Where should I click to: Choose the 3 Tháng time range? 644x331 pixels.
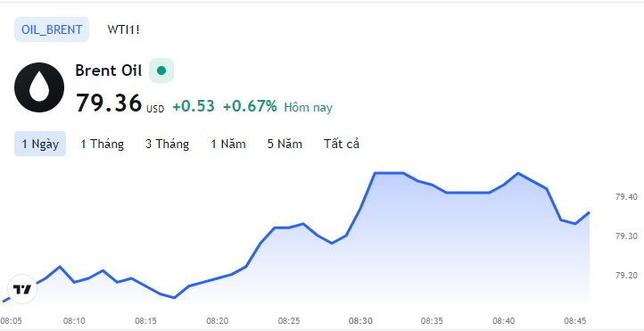pyautogui.click(x=167, y=145)
